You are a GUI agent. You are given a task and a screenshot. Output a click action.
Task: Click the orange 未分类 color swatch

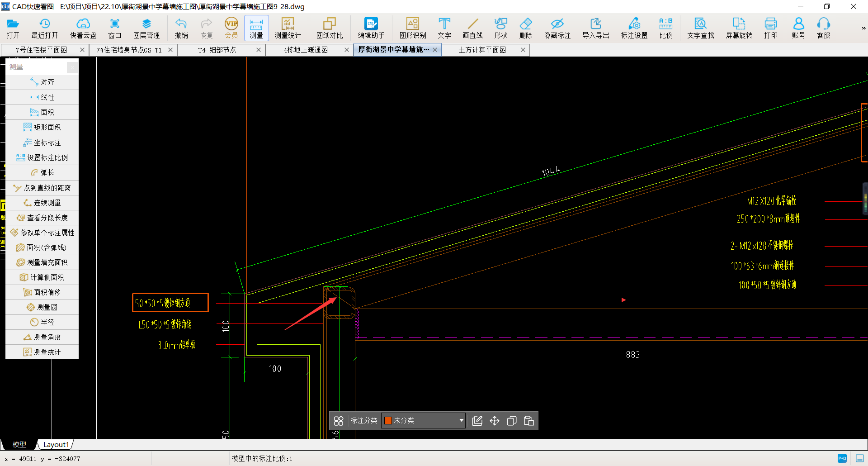388,420
